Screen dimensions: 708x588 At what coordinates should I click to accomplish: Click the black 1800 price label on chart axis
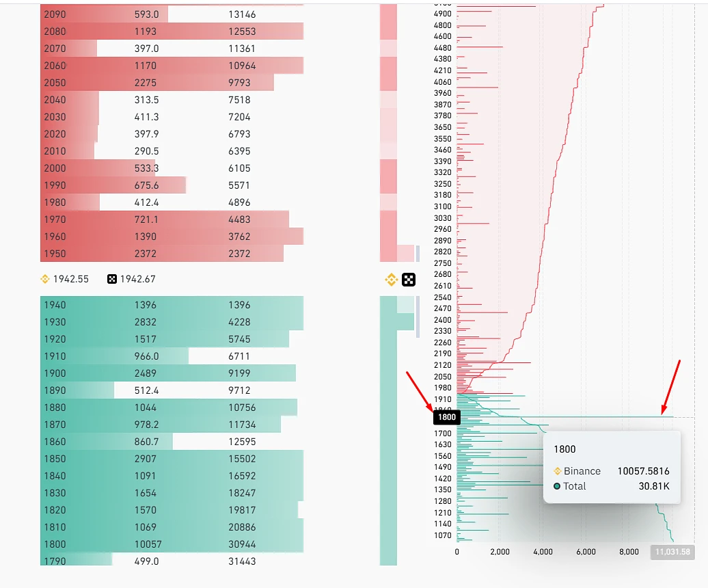446,417
